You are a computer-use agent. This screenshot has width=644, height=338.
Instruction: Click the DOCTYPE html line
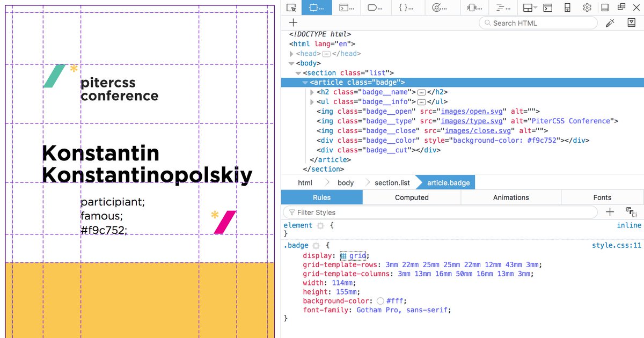click(320, 34)
